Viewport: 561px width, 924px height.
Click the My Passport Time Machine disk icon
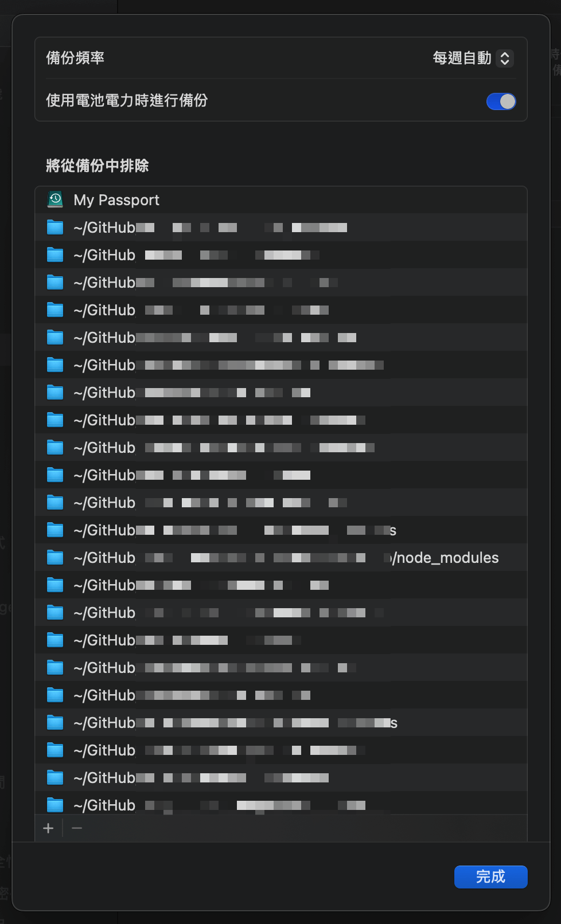click(x=55, y=199)
